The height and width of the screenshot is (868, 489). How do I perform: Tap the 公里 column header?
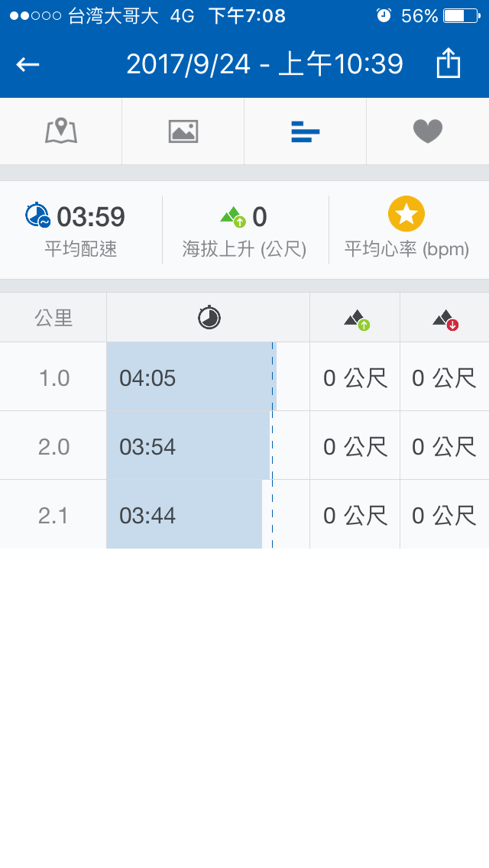click(x=53, y=318)
